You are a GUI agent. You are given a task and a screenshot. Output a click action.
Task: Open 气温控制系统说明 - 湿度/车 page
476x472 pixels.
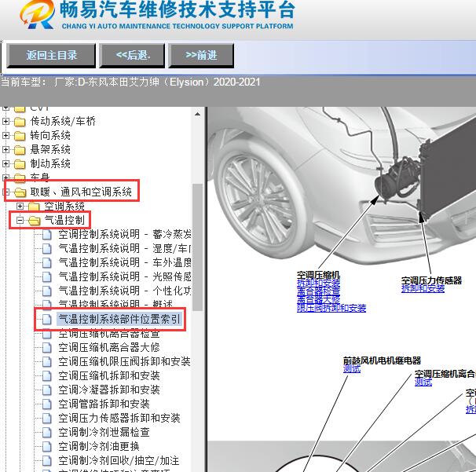[x=125, y=248]
